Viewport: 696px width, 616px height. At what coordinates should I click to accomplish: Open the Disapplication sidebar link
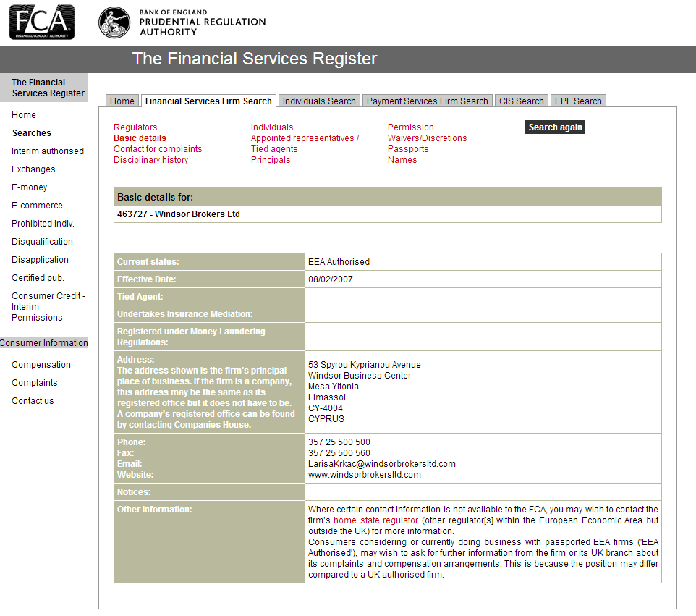click(x=40, y=259)
